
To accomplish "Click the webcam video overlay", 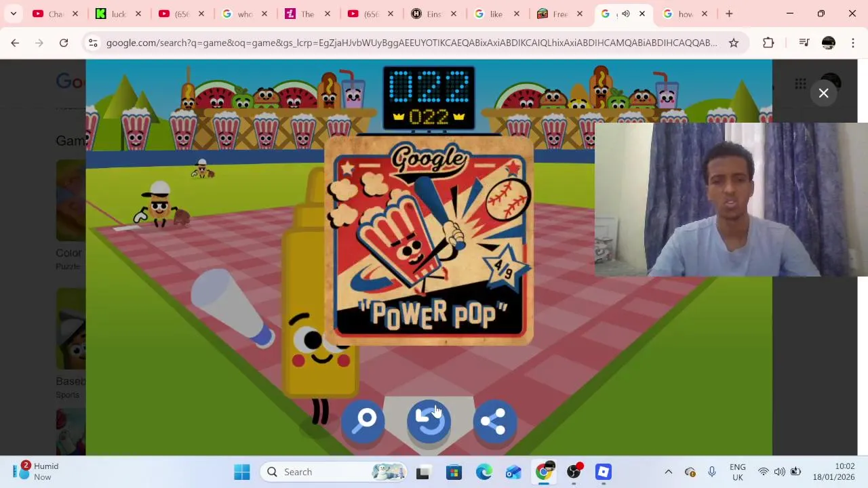I will 731,199.
